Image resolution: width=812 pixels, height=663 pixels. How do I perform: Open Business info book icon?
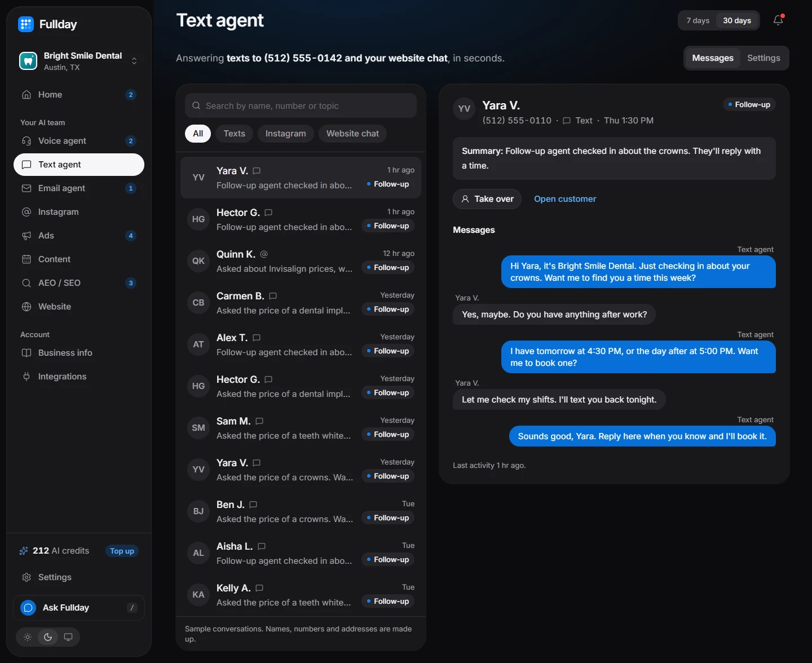(x=27, y=353)
